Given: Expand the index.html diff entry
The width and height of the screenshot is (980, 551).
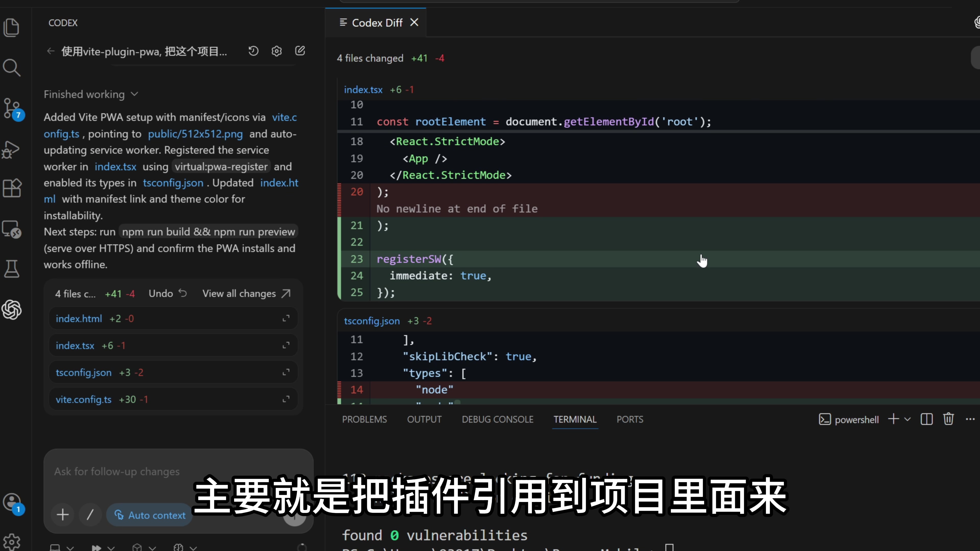Looking at the screenshot, I should tap(286, 318).
